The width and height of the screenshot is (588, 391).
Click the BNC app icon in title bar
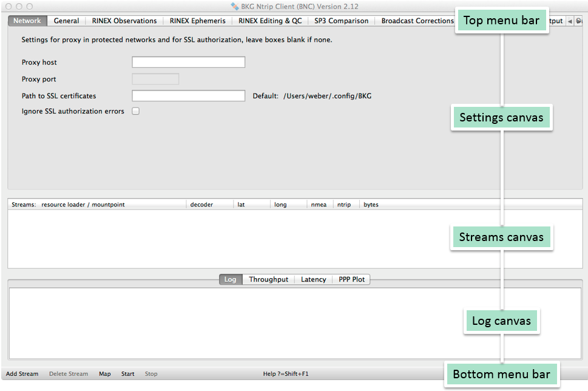coord(235,6)
